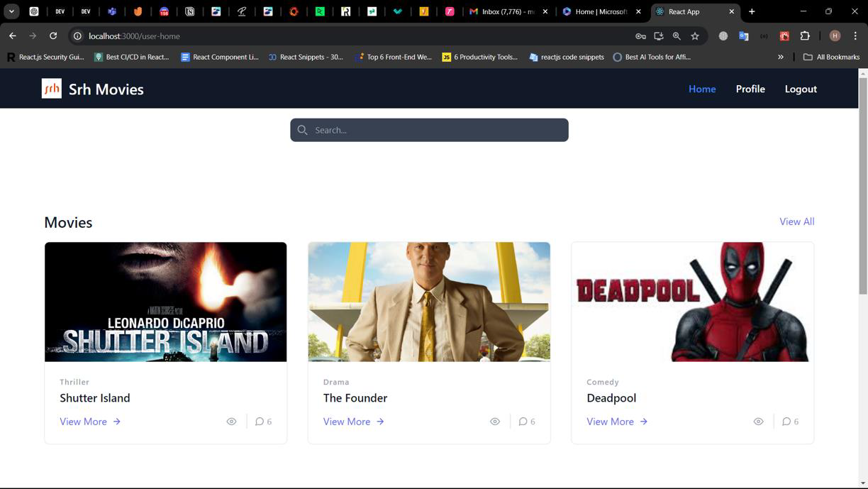Open the Google Translate extension icon
868x489 pixels.
point(743,36)
